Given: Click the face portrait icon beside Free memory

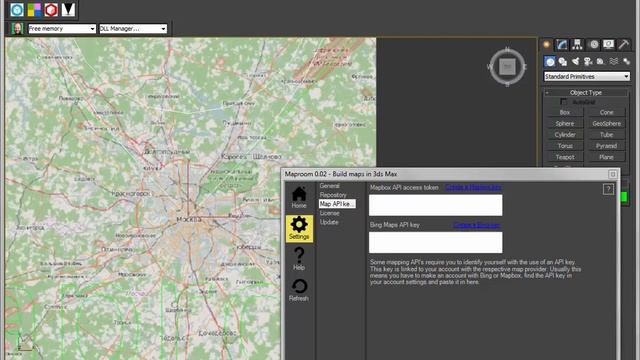Looking at the screenshot, I should coord(17,29).
